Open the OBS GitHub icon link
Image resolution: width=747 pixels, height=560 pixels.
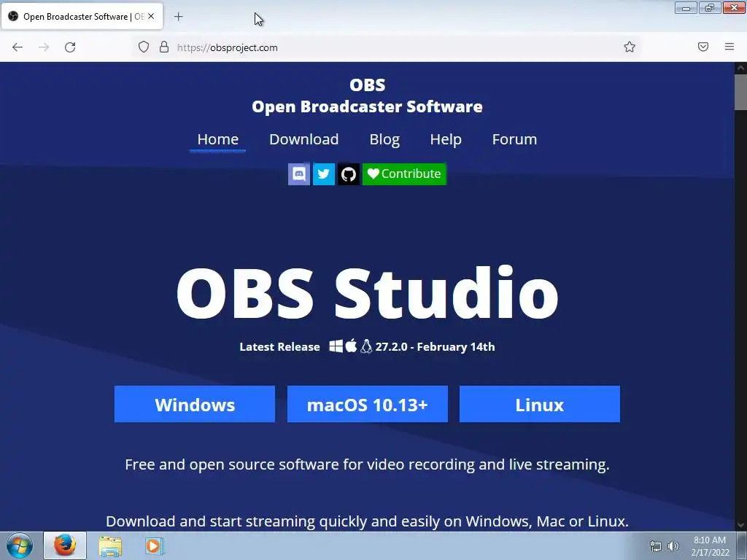tap(348, 174)
